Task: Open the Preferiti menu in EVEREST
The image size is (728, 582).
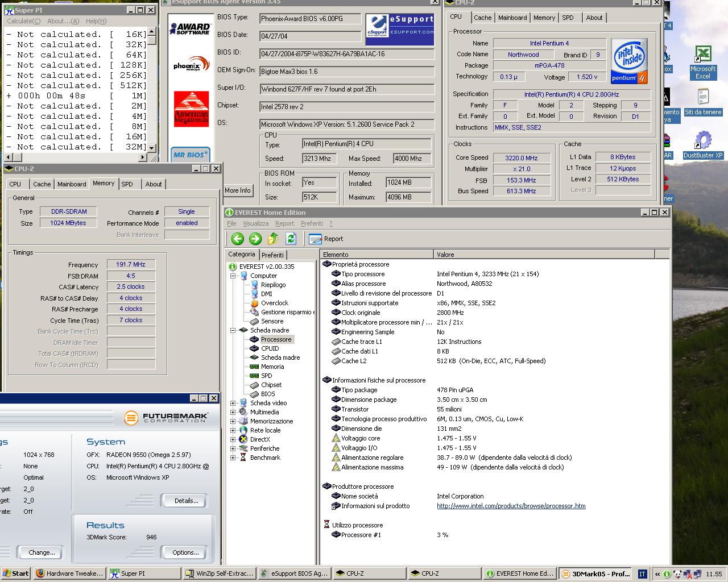Action: click(x=312, y=223)
